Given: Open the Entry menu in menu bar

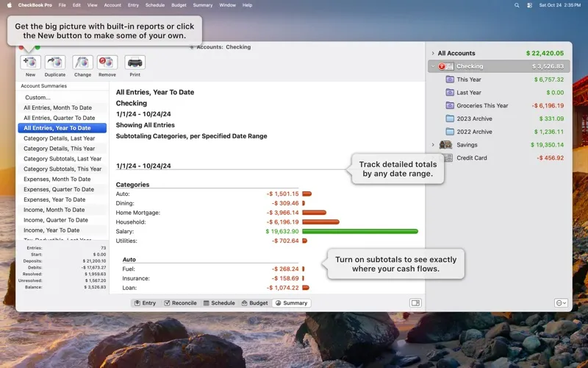Looking at the screenshot, I should (x=133, y=5).
